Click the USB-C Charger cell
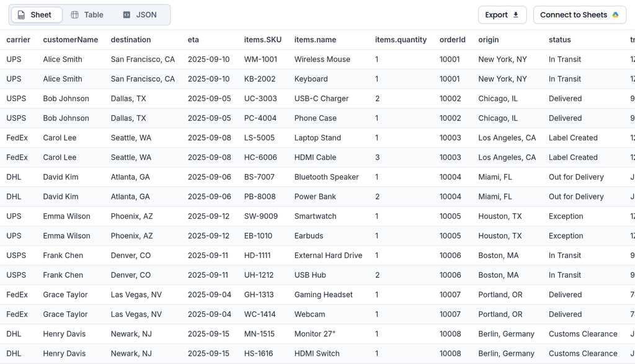The image size is (635, 364). (x=322, y=99)
